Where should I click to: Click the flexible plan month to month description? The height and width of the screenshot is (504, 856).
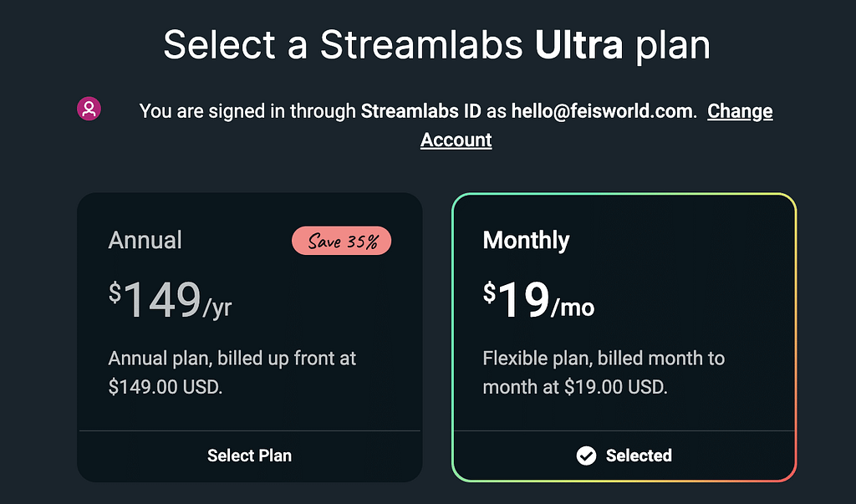(x=604, y=373)
